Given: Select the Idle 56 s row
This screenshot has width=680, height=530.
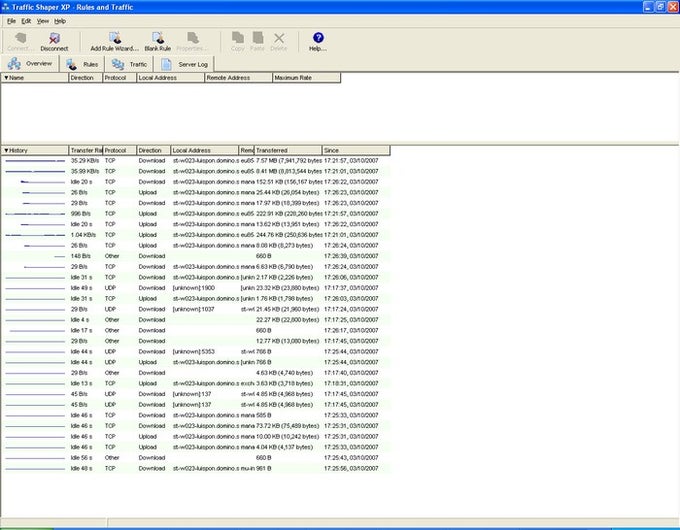Looking at the screenshot, I should tap(196, 458).
